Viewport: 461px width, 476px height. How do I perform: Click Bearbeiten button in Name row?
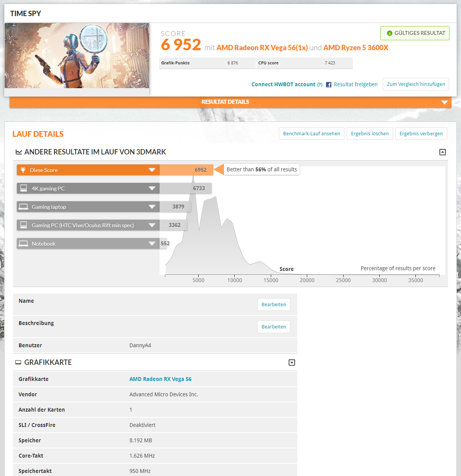click(x=274, y=304)
